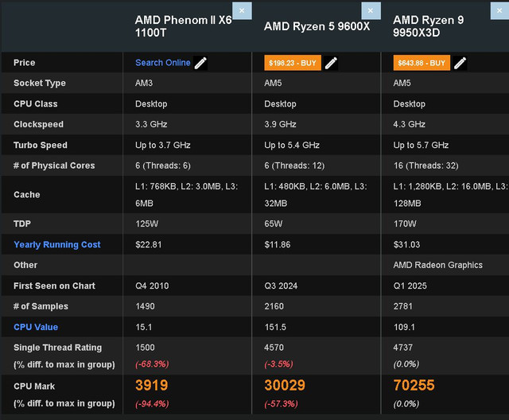Viewport: 509px width, 420px height.
Task: Click the Cache row label
Action: tap(27, 194)
